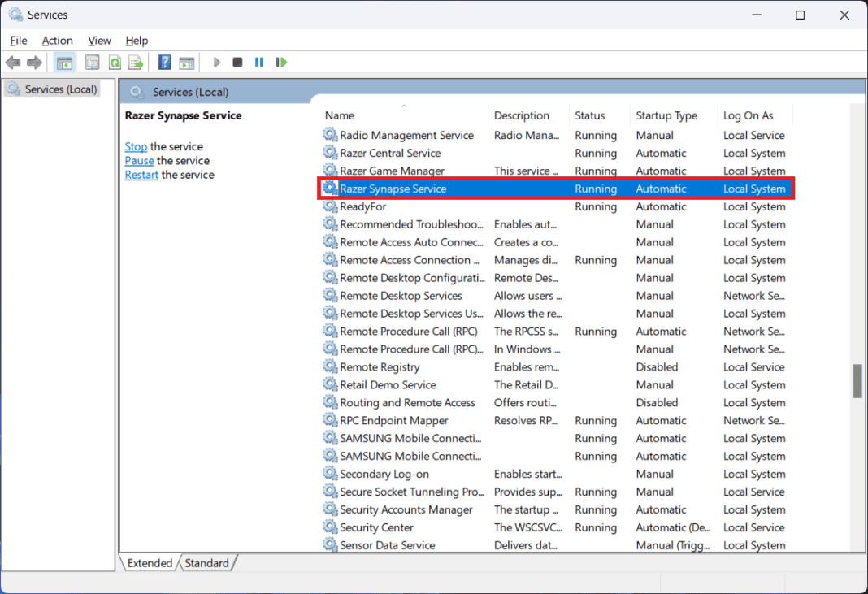Screen dimensions: 868x594
Task: Click the Export List toolbar icon
Action: coord(136,62)
